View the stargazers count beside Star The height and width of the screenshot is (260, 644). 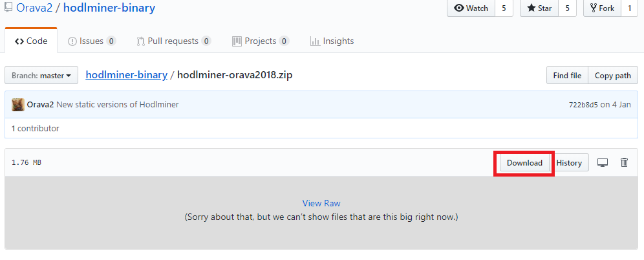[x=567, y=8]
